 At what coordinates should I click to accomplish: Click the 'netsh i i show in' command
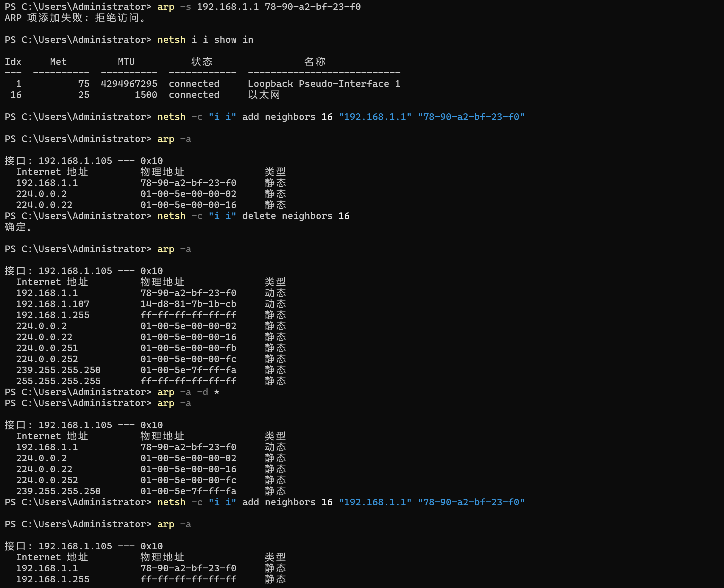click(205, 40)
